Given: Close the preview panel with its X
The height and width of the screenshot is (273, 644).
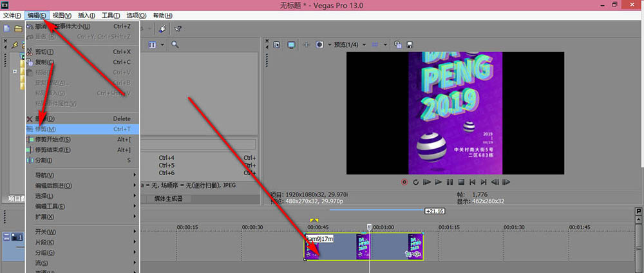Looking at the screenshot, I should point(267,41).
